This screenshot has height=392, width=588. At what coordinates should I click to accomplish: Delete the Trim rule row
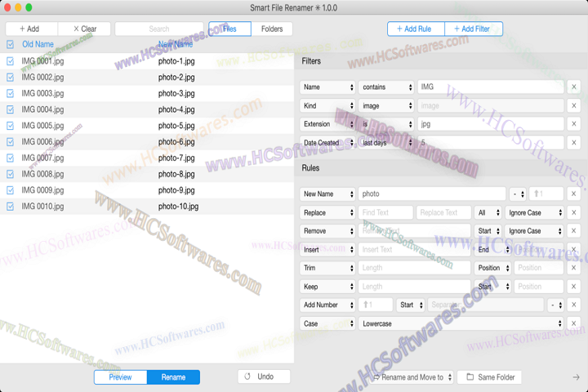point(574,268)
